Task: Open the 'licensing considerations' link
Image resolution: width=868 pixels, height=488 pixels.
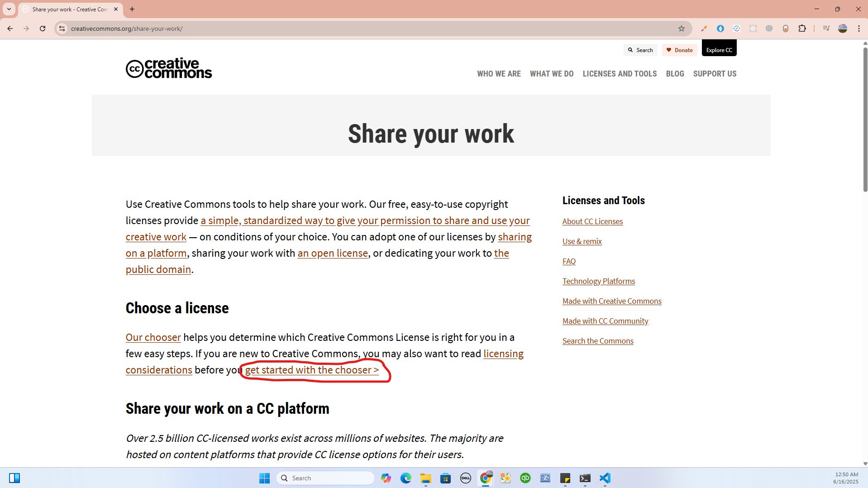Action: [503, 354]
